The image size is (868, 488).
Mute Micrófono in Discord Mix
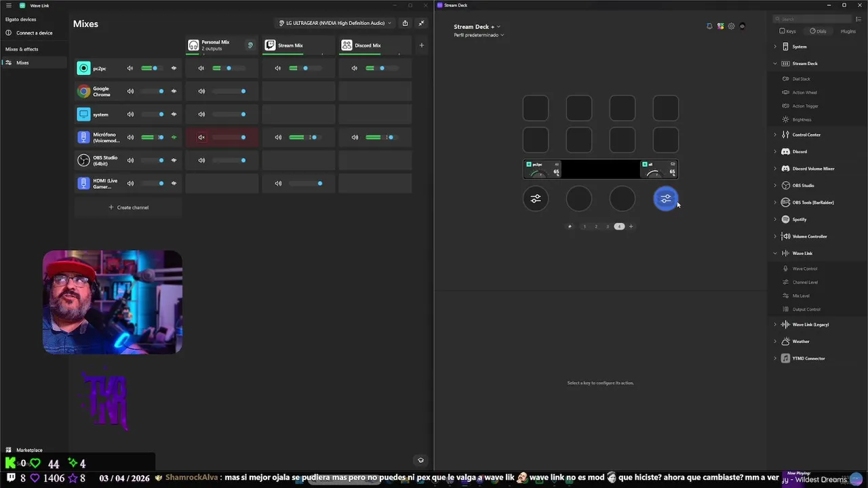(x=355, y=138)
